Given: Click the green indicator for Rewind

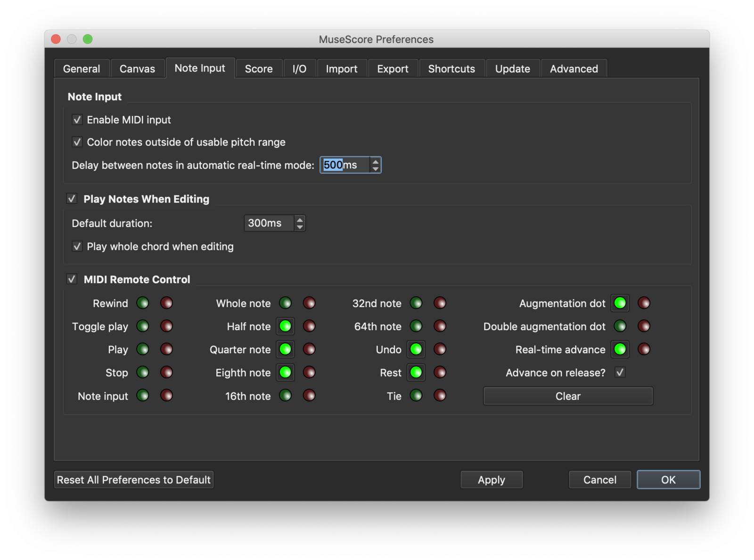Looking at the screenshot, I should point(143,303).
